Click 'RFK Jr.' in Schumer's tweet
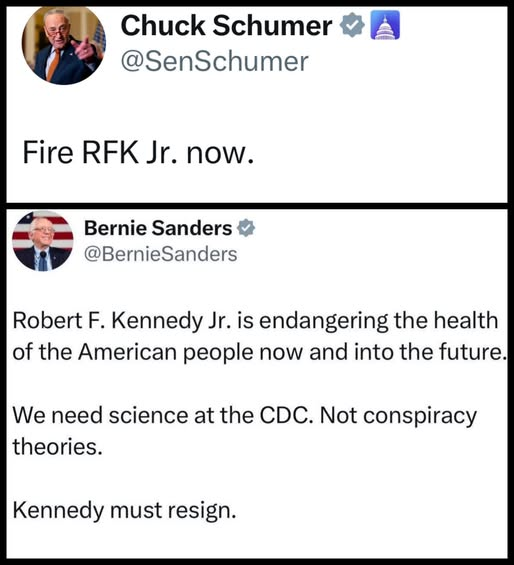Screen dimensions: 514x565 point(130,152)
